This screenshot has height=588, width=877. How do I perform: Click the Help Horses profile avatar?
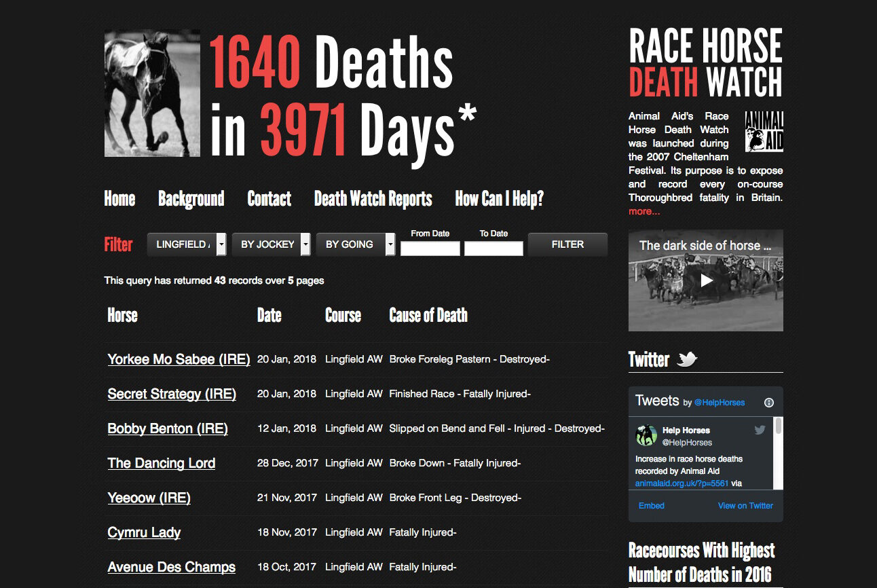click(x=646, y=436)
